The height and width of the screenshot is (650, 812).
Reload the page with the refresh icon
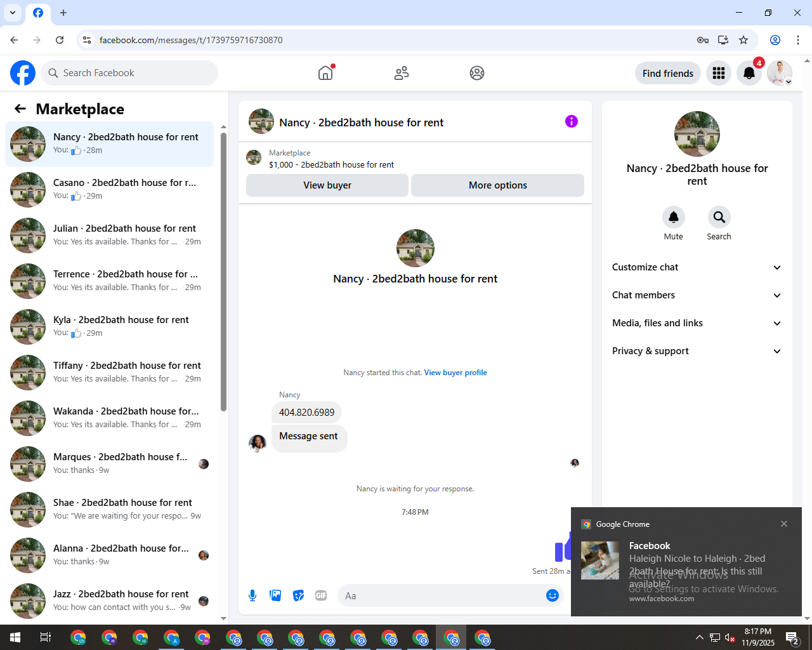60,40
